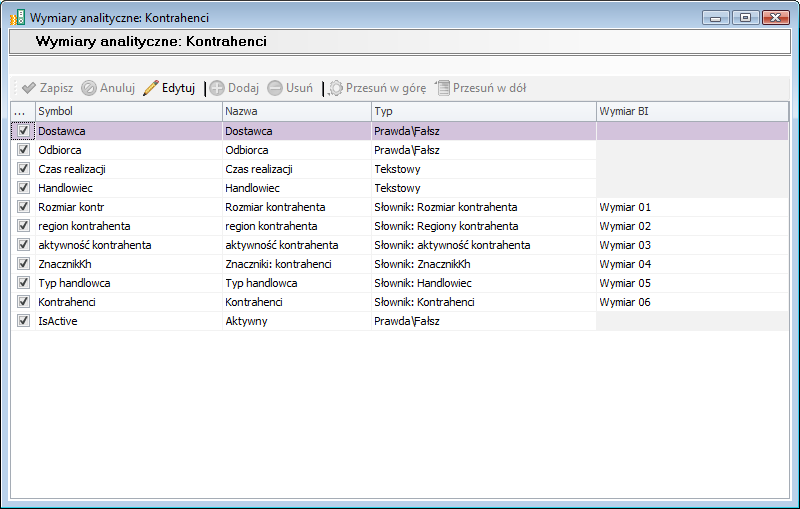Select the Handlowiec symbol cell

tap(129, 188)
